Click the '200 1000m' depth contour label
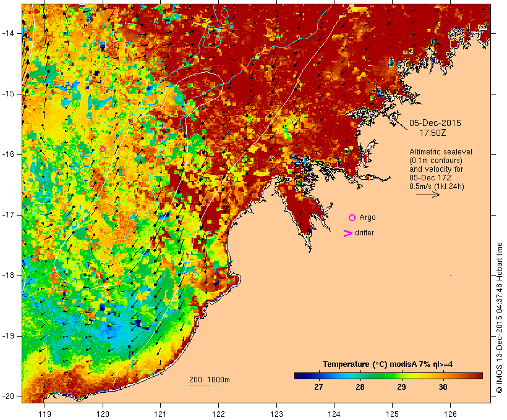This screenshot has width=507, height=420. 210,380
